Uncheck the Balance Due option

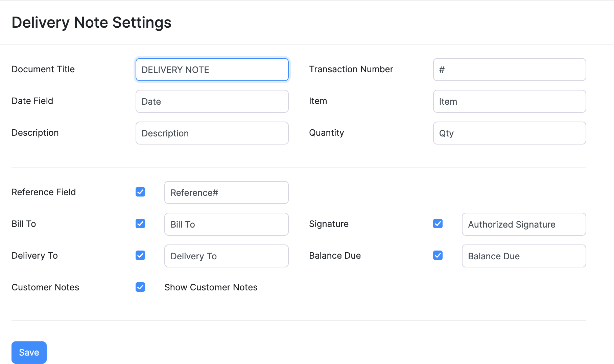(438, 255)
